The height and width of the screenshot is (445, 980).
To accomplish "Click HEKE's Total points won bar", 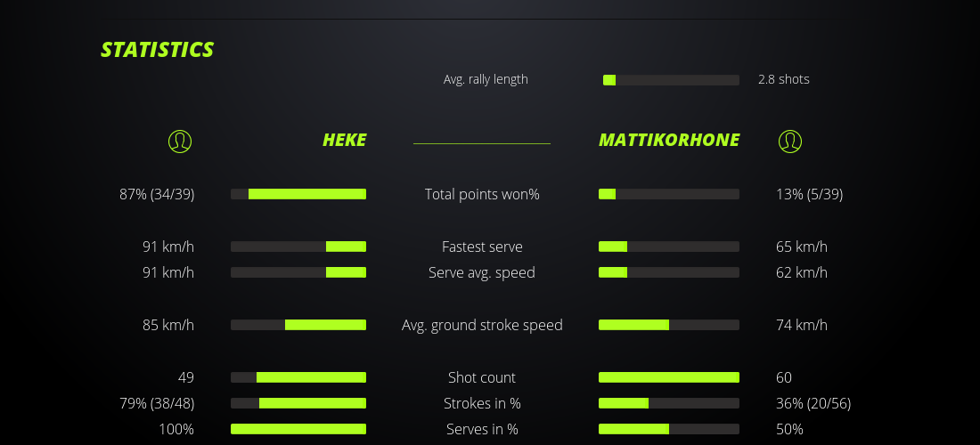I will coord(298,194).
